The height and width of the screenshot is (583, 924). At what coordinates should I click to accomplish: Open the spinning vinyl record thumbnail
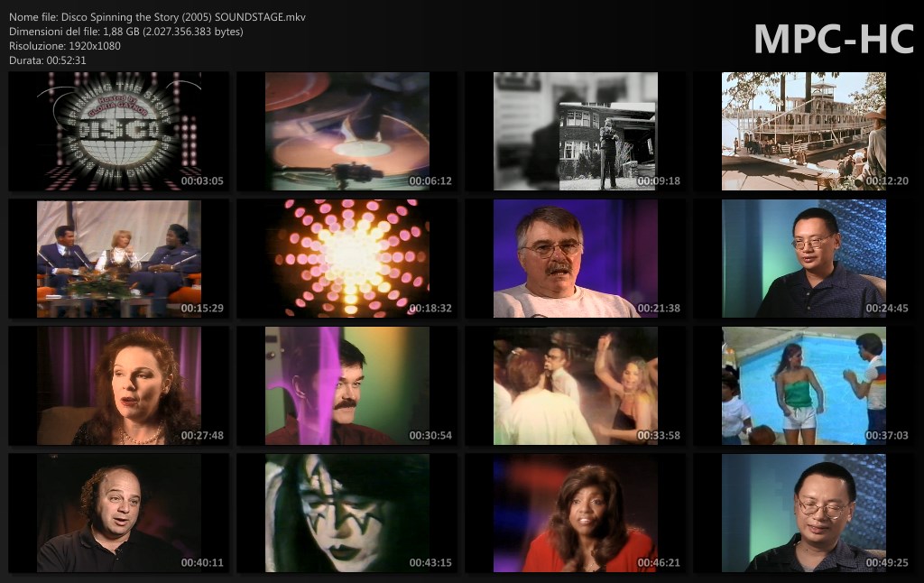[346, 132]
